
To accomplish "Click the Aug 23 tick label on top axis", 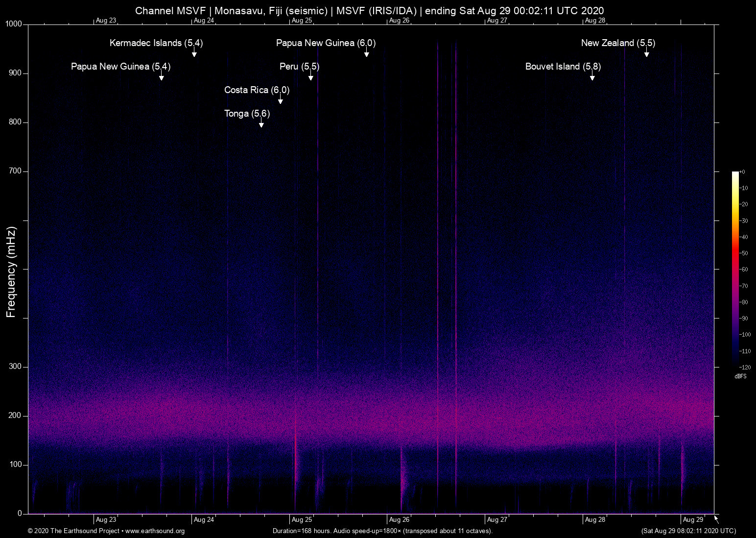I will 106,21.
